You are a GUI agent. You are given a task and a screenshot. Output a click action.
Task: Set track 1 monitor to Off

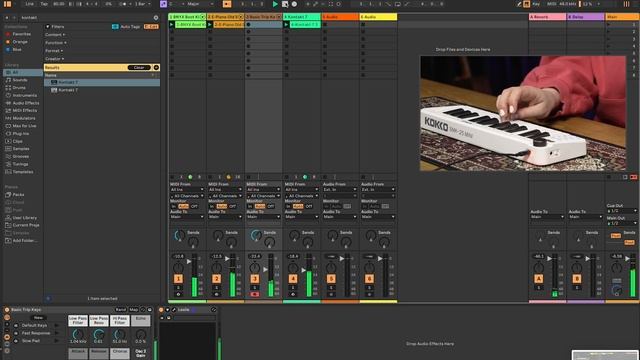(194, 207)
